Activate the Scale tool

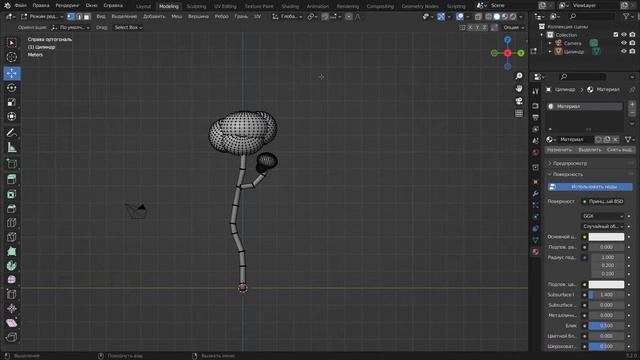click(x=11, y=102)
